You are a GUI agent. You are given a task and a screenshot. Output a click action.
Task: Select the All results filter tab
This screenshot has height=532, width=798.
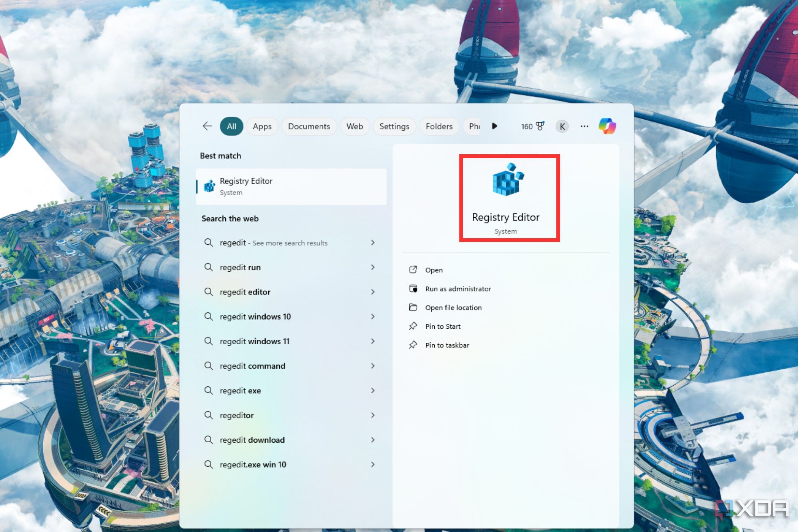(x=231, y=125)
